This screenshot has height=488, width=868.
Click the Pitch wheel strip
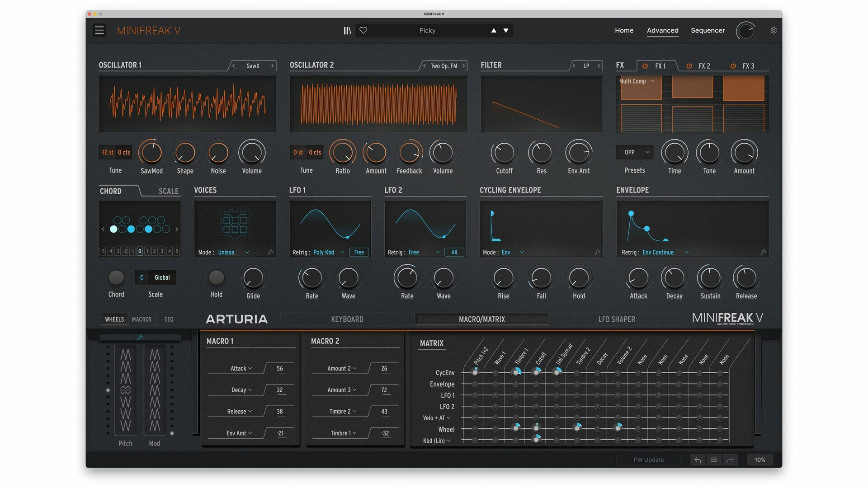point(125,390)
